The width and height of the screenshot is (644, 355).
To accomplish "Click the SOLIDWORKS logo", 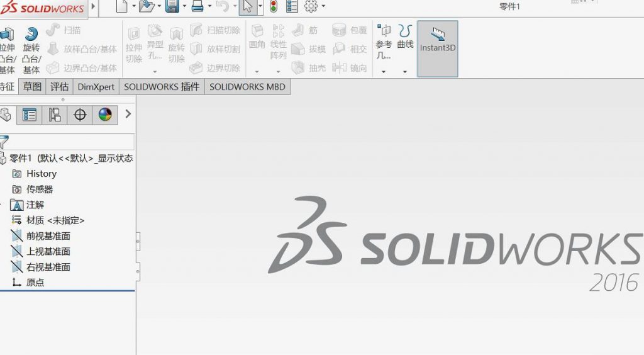I will coord(42,8).
